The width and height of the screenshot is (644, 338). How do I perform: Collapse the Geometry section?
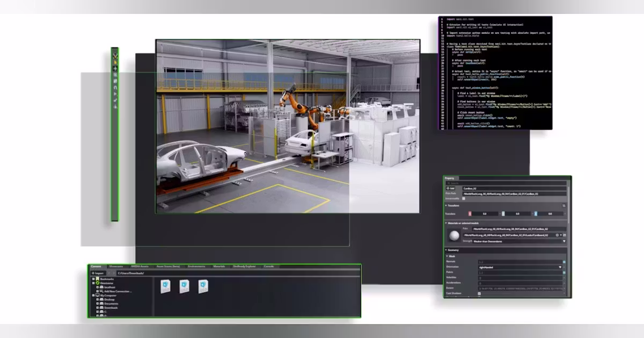pyautogui.click(x=446, y=250)
